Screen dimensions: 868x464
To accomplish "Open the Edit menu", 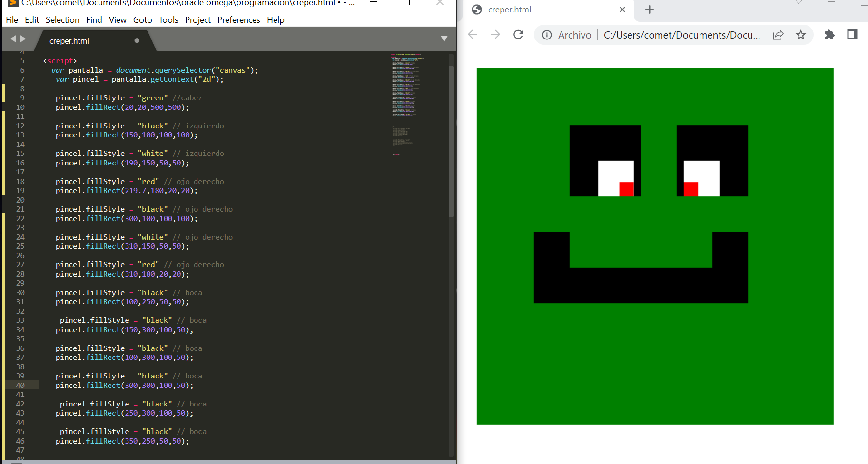I will (x=32, y=20).
